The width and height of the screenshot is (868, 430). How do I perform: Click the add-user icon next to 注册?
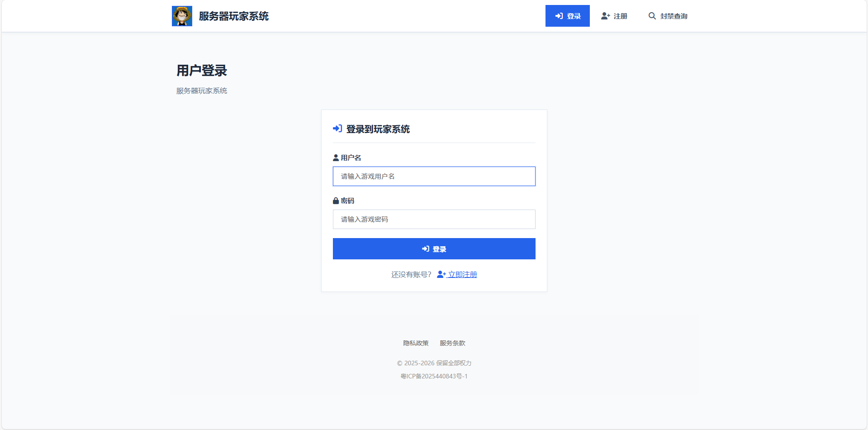(605, 15)
